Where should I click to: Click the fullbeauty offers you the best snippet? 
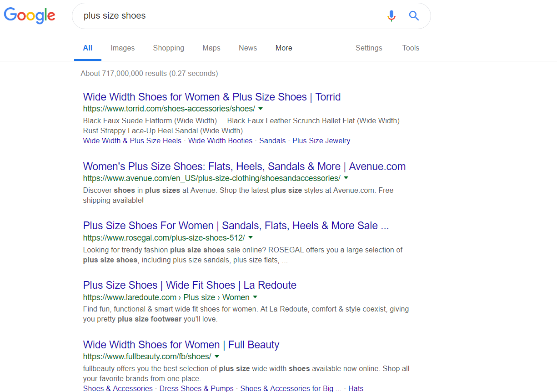coord(246,373)
